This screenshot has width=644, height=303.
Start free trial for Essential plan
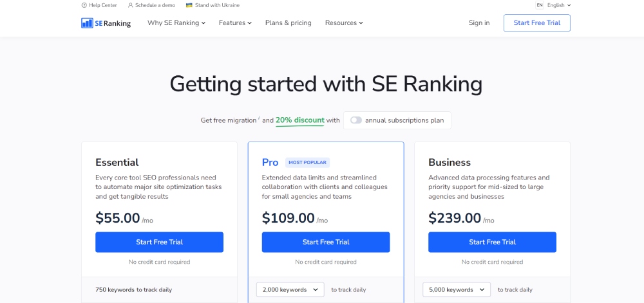[x=159, y=242]
